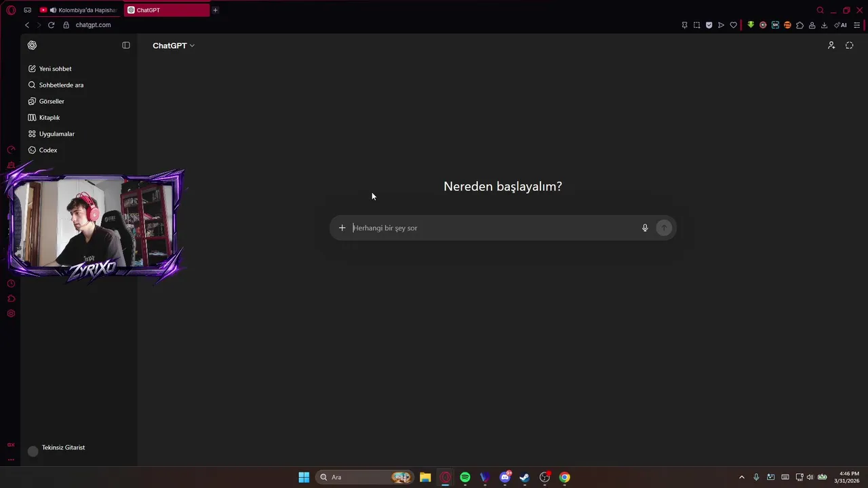Image resolution: width=868 pixels, height=488 pixels.
Task: Open browser profile person icon
Action: pyautogui.click(x=812, y=25)
